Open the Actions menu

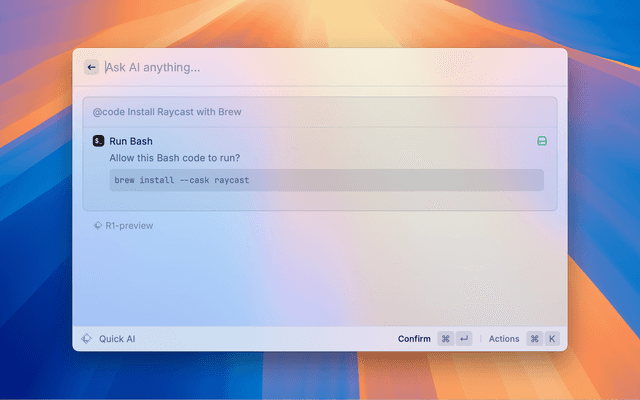click(x=504, y=339)
